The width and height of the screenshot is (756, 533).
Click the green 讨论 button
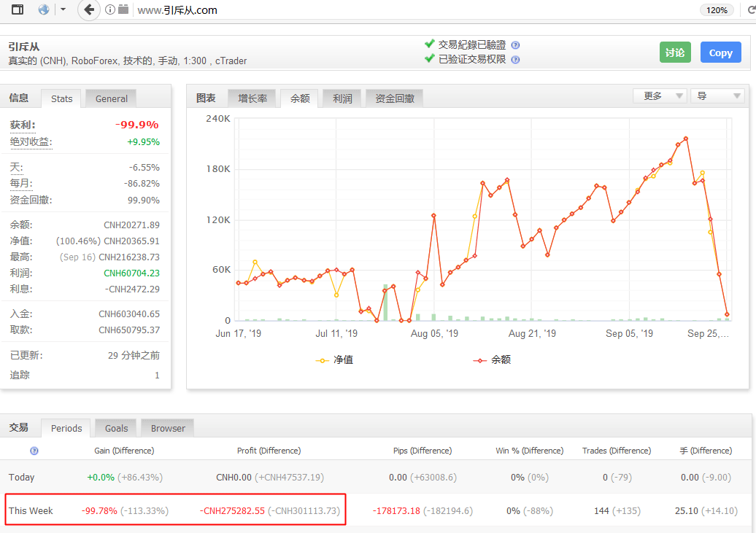(675, 52)
